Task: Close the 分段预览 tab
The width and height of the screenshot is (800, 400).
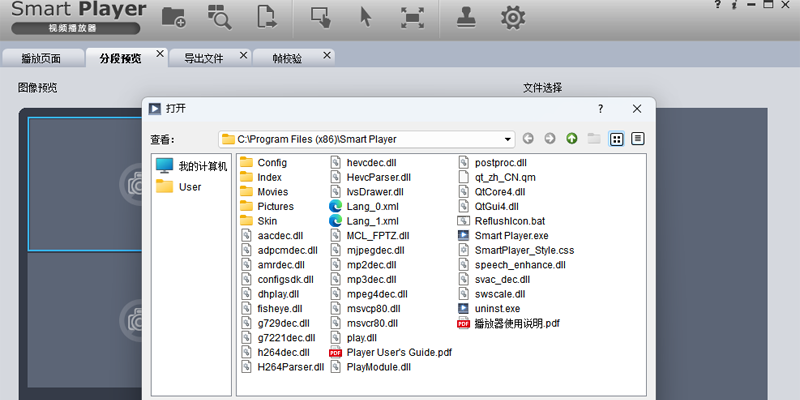Action: (x=160, y=54)
